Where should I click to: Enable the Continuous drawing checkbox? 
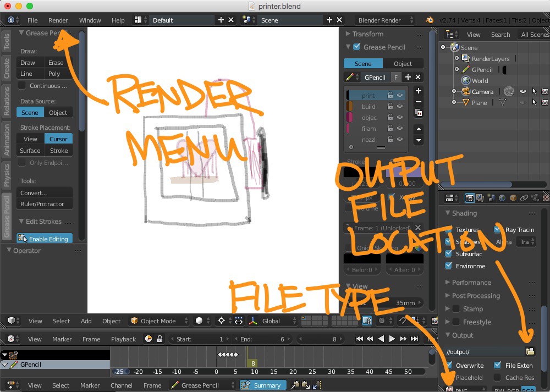tap(22, 86)
